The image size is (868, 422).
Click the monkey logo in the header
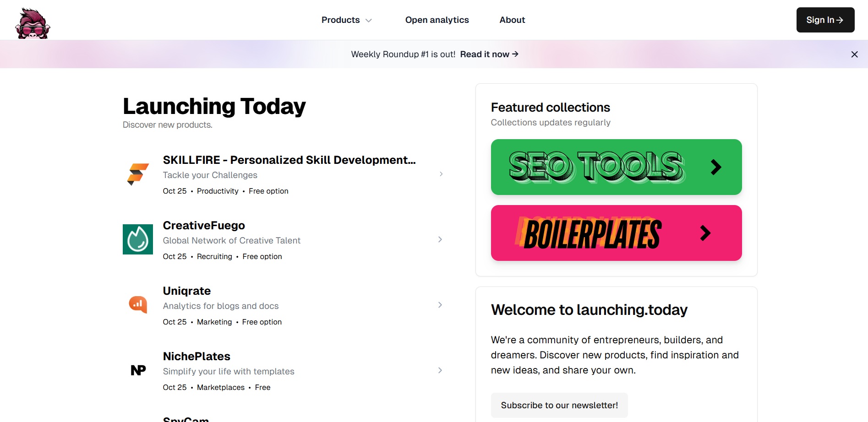pos(33,23)
